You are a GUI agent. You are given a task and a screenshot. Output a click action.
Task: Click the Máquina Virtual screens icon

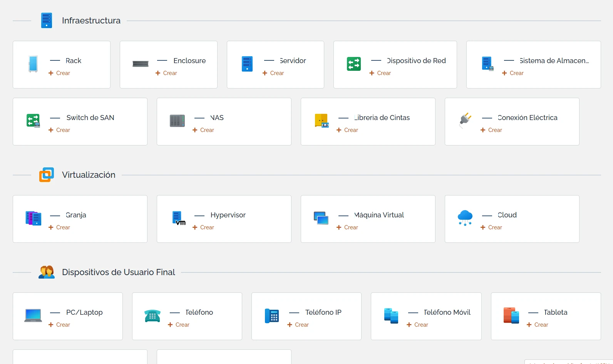click(321, 218)
